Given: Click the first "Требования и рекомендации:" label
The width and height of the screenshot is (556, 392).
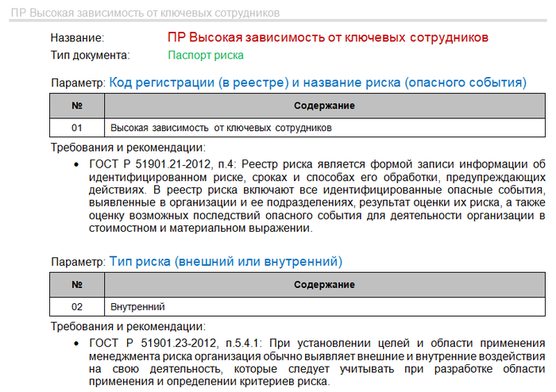Looking at the screenshot, I should [x=128, y=147].
